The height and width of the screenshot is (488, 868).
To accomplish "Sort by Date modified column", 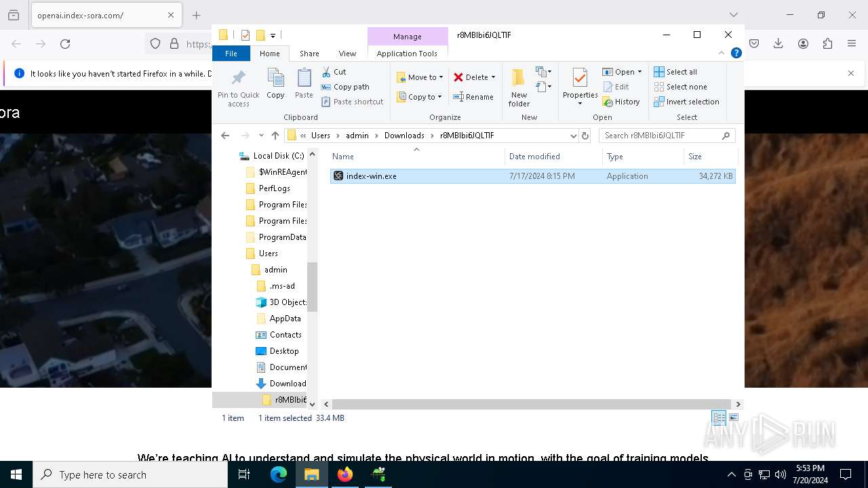I will coord(553,157).
